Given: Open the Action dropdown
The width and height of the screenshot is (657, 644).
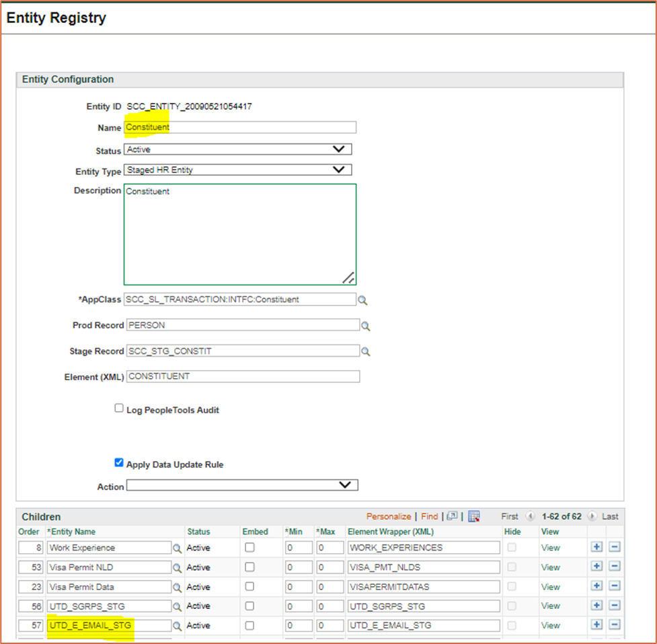Looking at the screenshot, I should point(242,485).
